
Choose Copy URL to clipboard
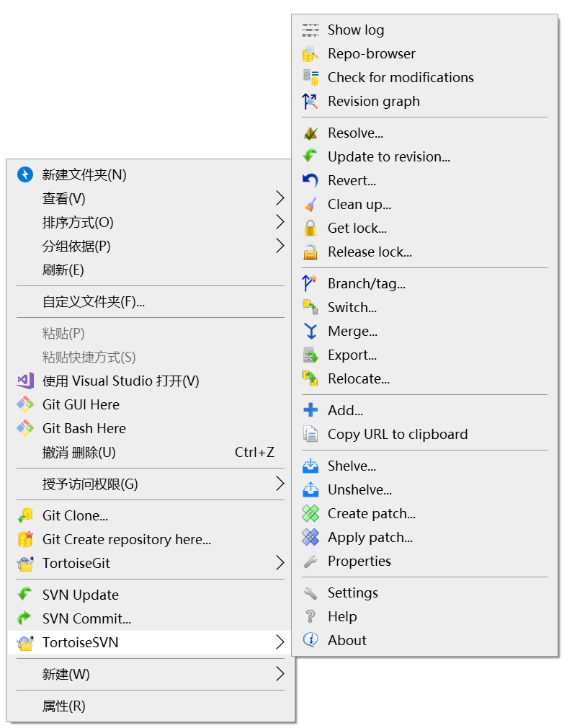397,434
